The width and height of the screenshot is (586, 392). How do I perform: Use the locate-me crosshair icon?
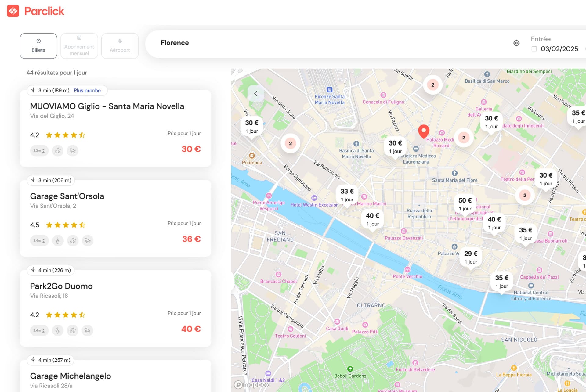tap(516, 43)
